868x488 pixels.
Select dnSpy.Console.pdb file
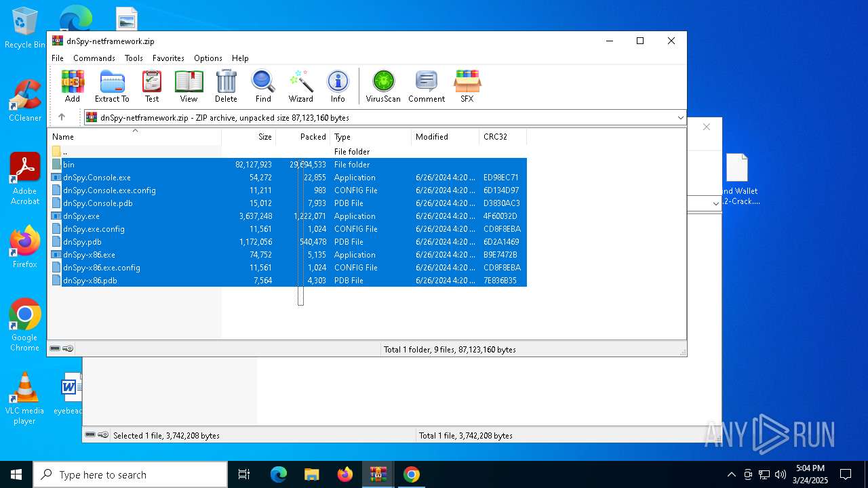pos(289,203)
